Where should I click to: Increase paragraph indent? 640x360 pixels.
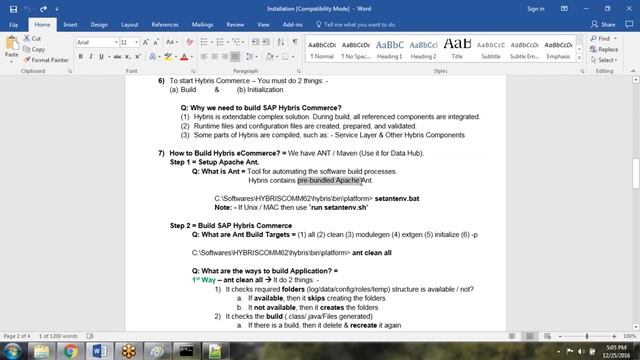pos(266,42)
